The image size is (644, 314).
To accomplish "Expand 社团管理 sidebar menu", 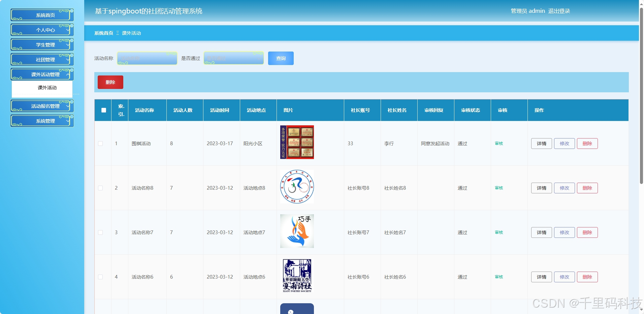I will 42,60.
